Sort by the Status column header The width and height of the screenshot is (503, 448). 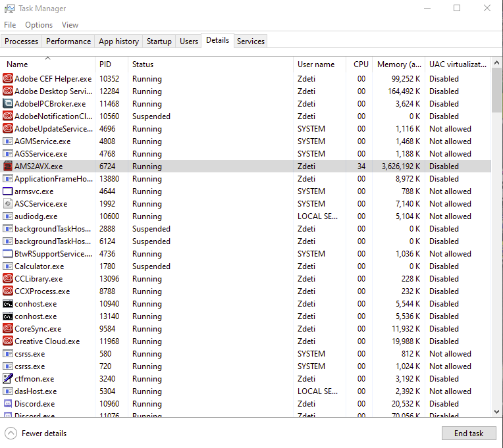[210, 64]
